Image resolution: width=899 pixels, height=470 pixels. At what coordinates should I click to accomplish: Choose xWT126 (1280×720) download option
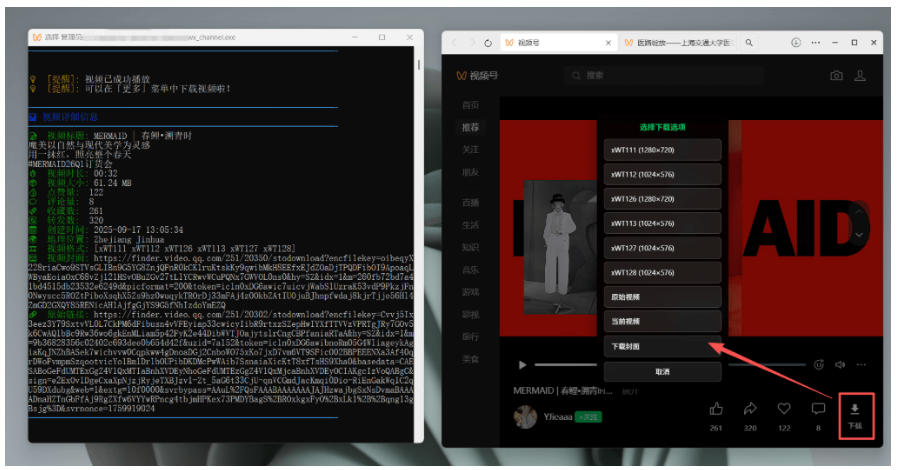pyautogui.click(x=662, y=199)
